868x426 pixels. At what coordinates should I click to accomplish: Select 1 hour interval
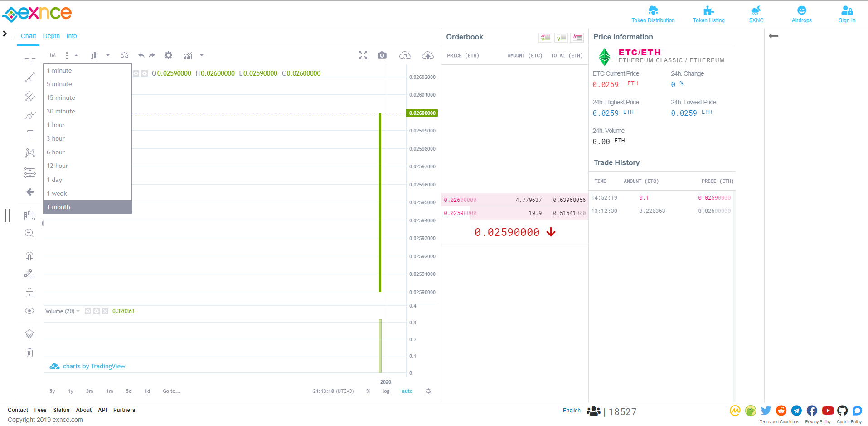(87, 125)
